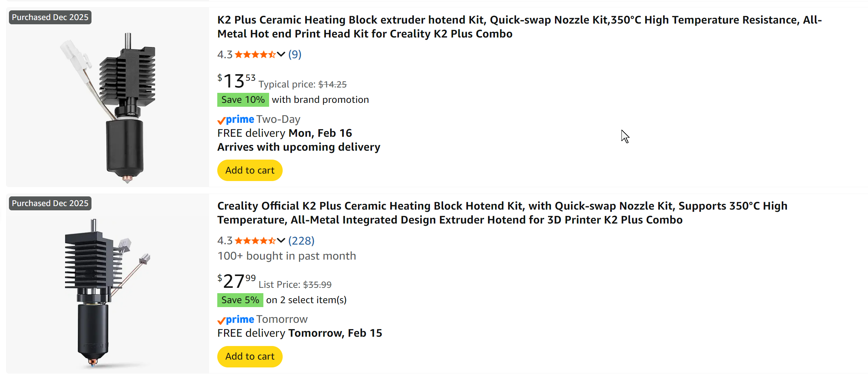Open the (228) reviews link
The height and width of the screenshot is (376, 868).
point(301,240)
